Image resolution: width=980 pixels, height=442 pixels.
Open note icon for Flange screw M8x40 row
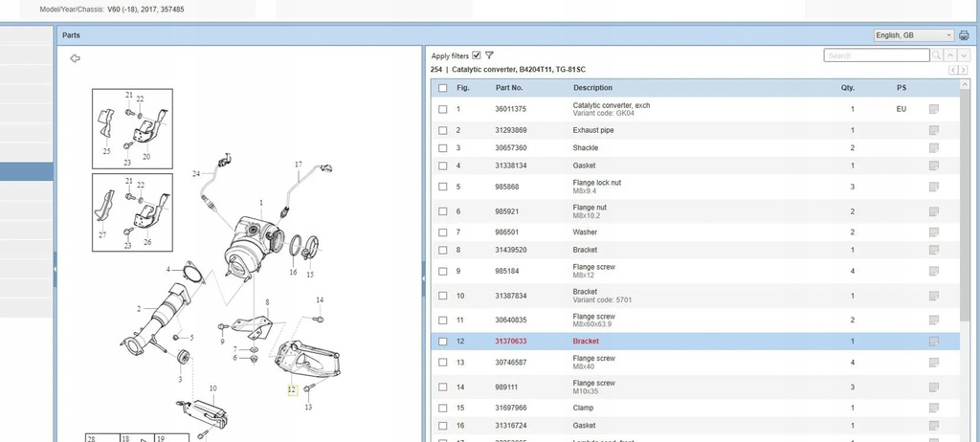tap(934, 363)
